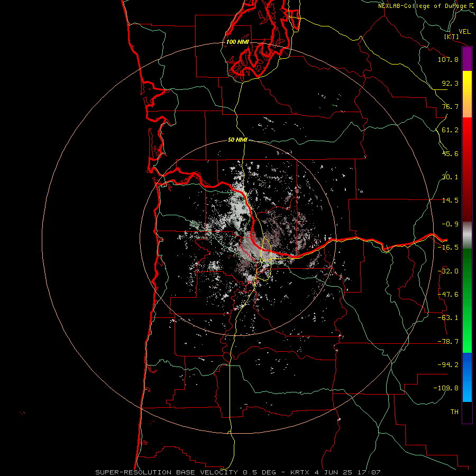Screen dimensions: 476x476
Task: Click the bright red segment of color bar
Action: pyautogui.click(x=467, y=131)
